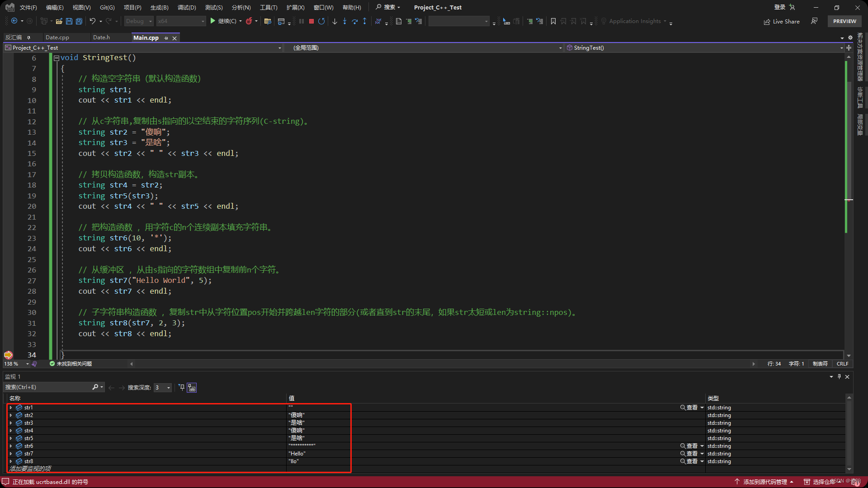Viewport: 868px width, 488px height.
Task: Close the Main.cpp tab
Action: tap(175, 38)
